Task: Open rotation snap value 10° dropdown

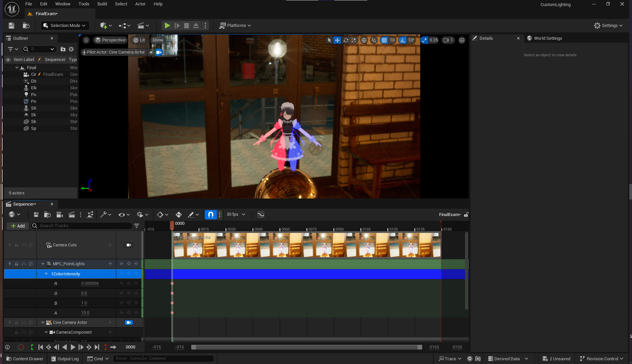Action: click(411, 40)
